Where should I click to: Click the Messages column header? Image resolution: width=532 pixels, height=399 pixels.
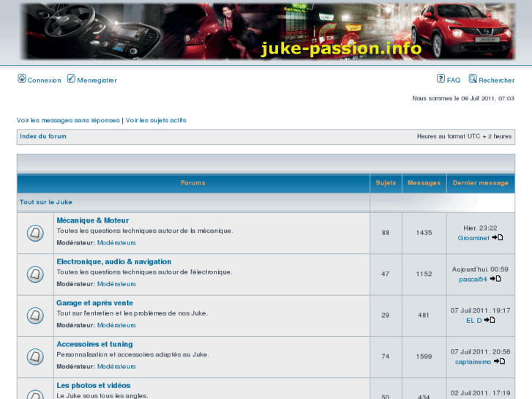[424, 183]
